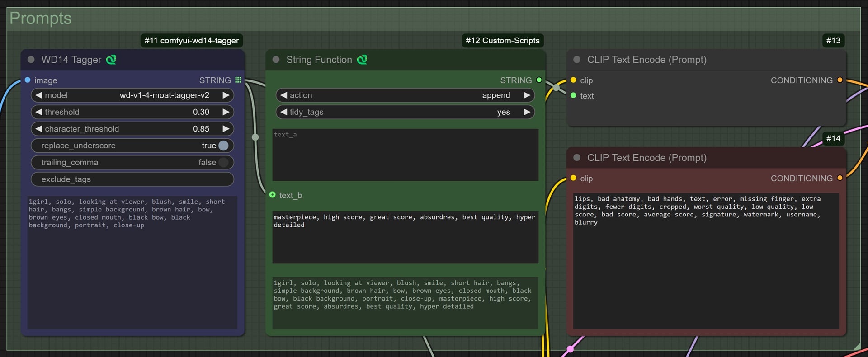Click the clip input port on node #13
This screenshot has height=357, width=868.
pyautogui.click(x=573, y=80)
